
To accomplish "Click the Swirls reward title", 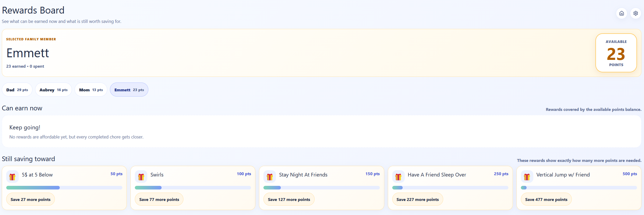I will 157,175.
